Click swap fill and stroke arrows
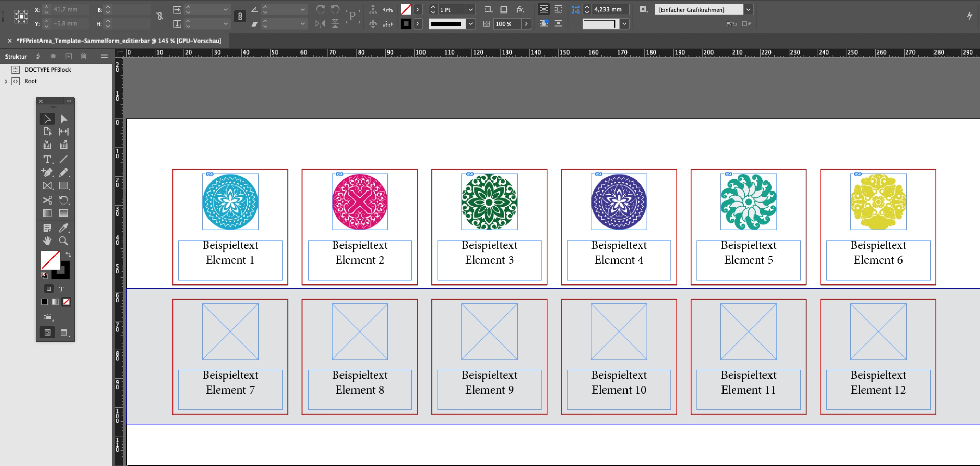 pos(69,254)
